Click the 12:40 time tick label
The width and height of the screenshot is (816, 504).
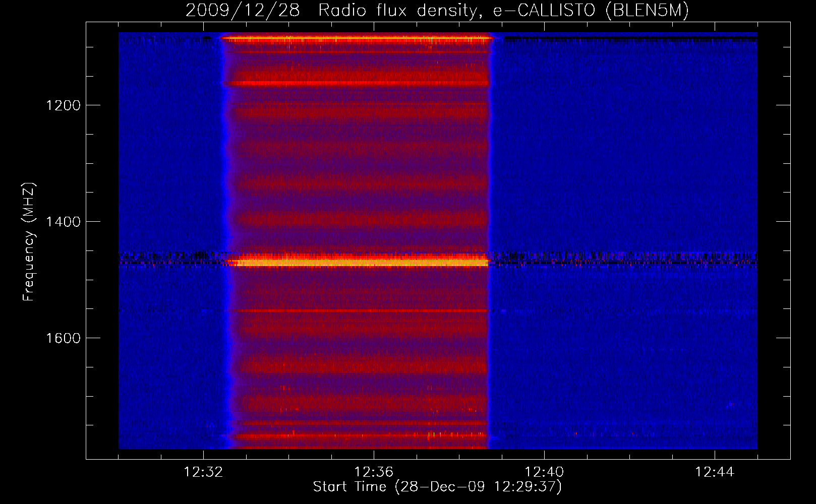(544, 472)
